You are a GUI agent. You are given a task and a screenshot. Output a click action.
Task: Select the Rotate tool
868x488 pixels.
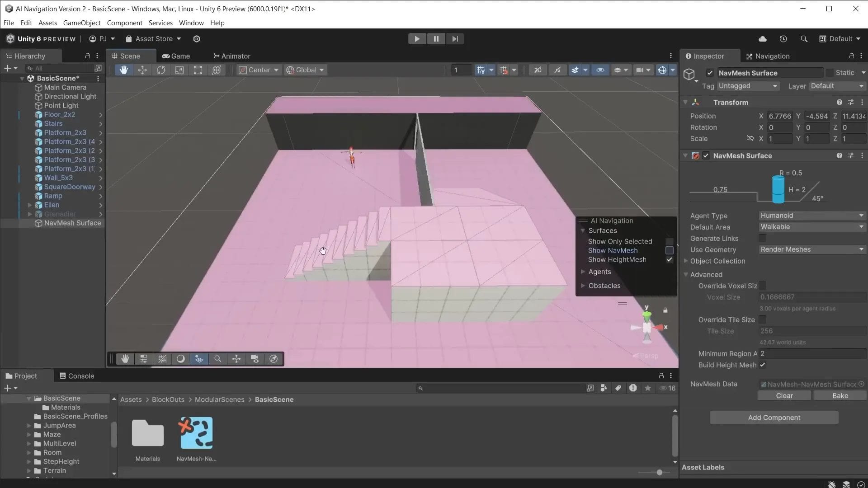tap(161, 70)
